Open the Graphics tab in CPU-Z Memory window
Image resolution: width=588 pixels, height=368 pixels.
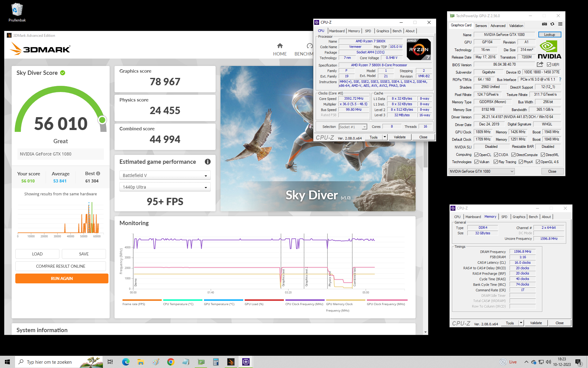pyautogui.click(x=519, y=217)
